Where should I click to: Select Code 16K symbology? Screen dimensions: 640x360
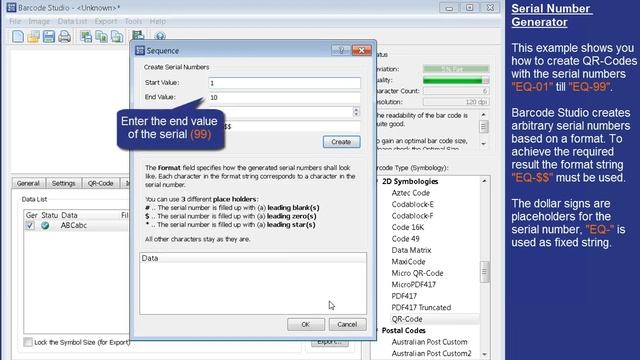pyautogui.click(x=407, y=227)
